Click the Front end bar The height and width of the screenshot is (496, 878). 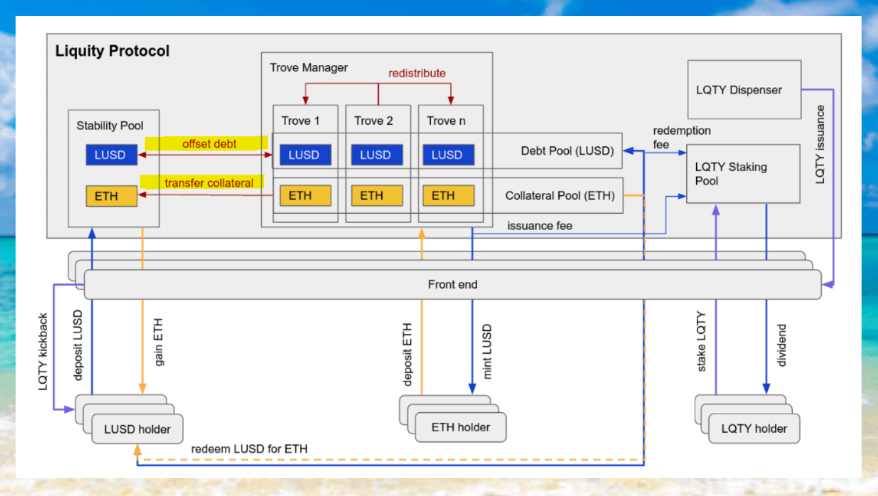452,285
